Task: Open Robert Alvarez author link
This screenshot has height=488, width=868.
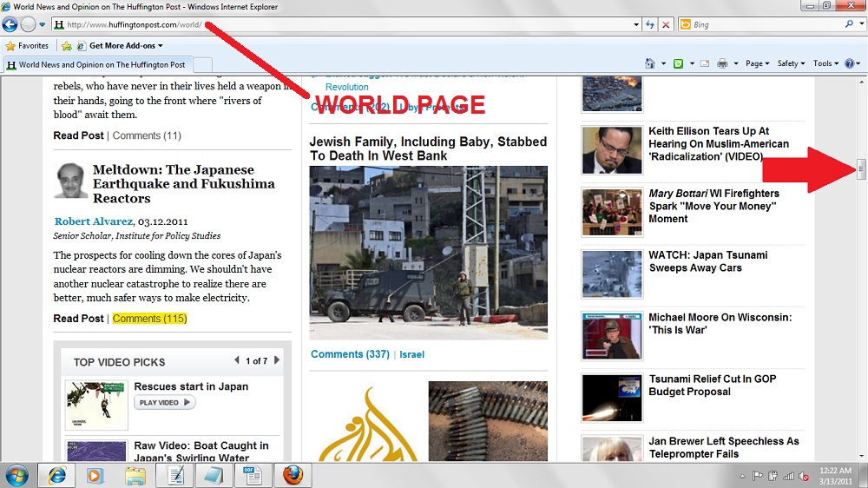Action: coord(94,221)
